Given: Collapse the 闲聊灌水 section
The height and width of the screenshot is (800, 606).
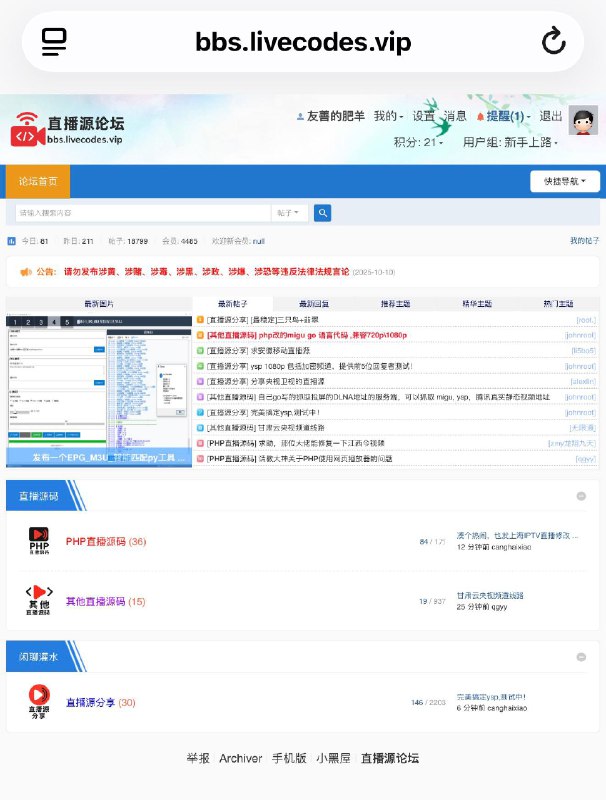Looking at the screenshot, I should [581, 657].
